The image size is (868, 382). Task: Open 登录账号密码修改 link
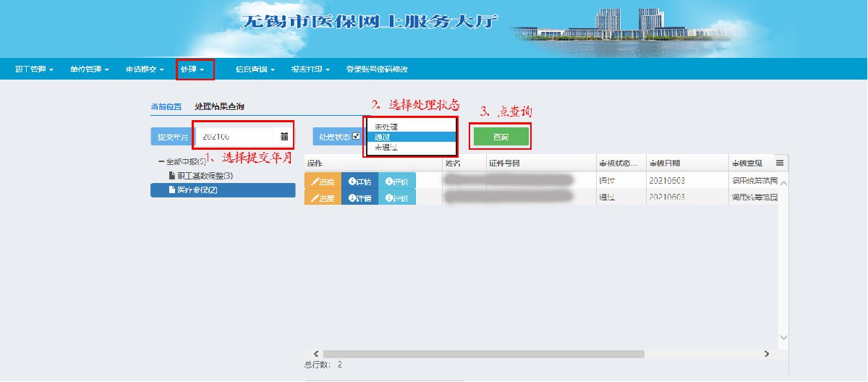click(377, 69)
